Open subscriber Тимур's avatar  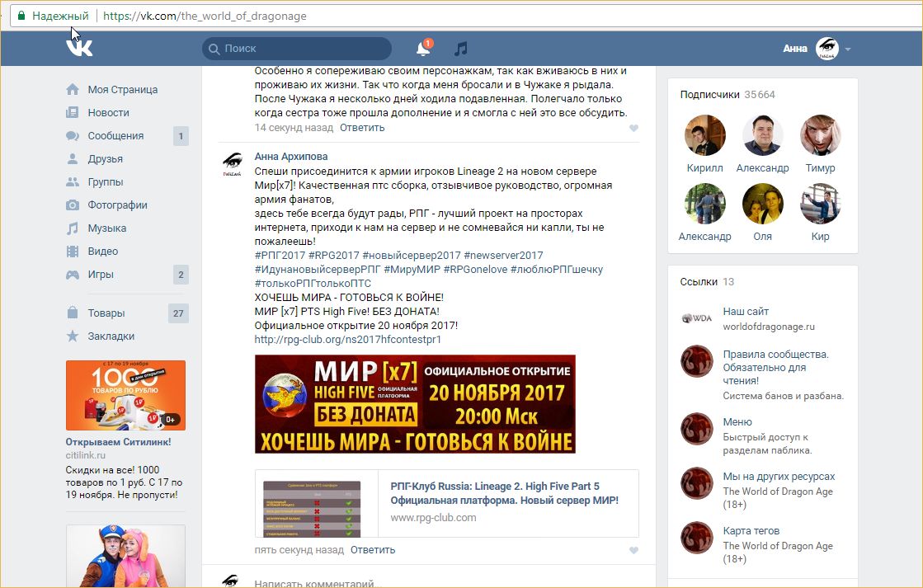820,135
